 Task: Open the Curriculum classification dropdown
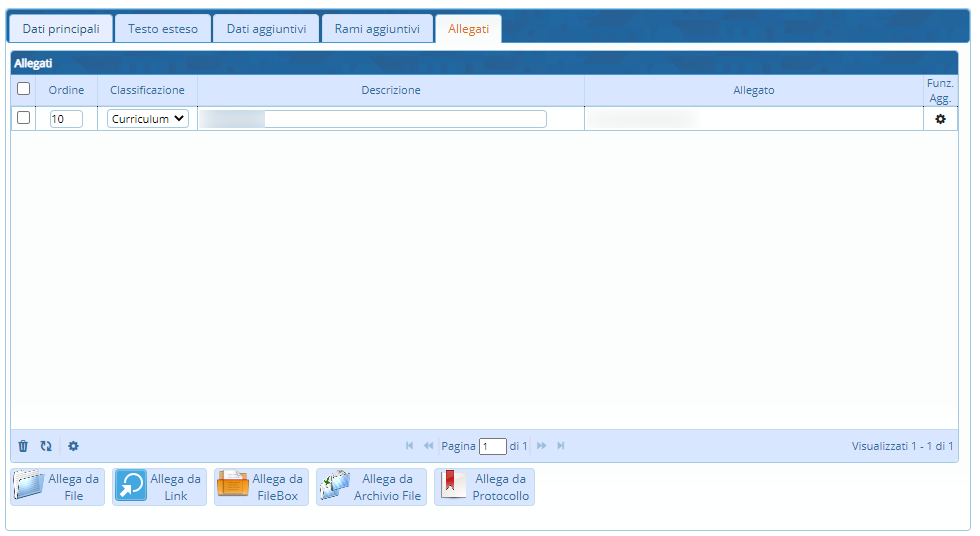pos(148,118)
